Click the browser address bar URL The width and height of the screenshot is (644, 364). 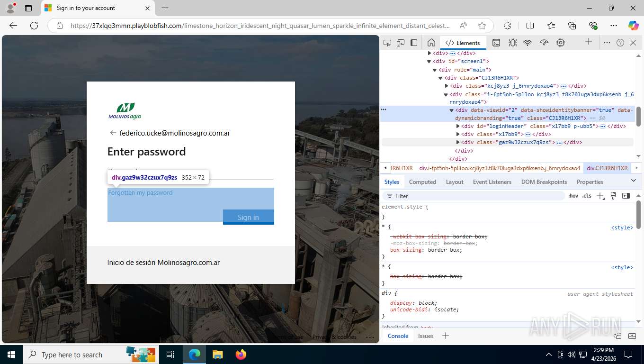click(259, 26)
